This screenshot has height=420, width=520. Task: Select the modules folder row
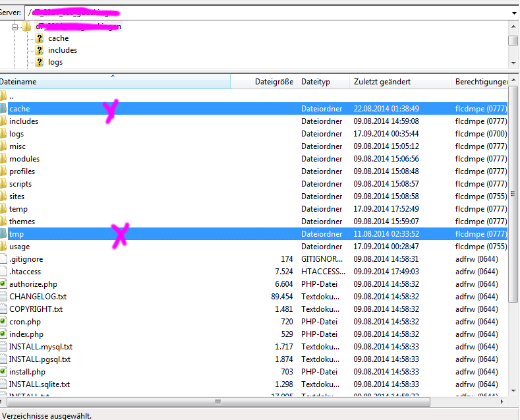pyautogui.click(x=24, y=159)
